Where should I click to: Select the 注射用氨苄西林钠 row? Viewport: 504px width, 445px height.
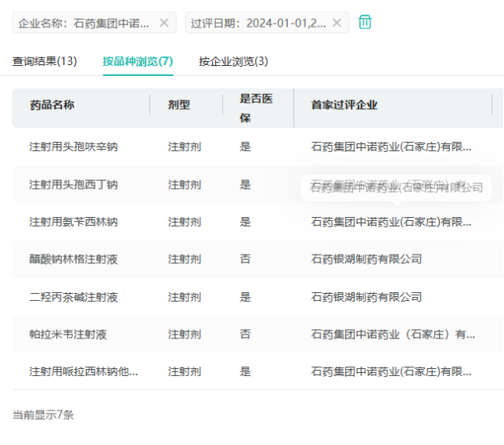74,222
